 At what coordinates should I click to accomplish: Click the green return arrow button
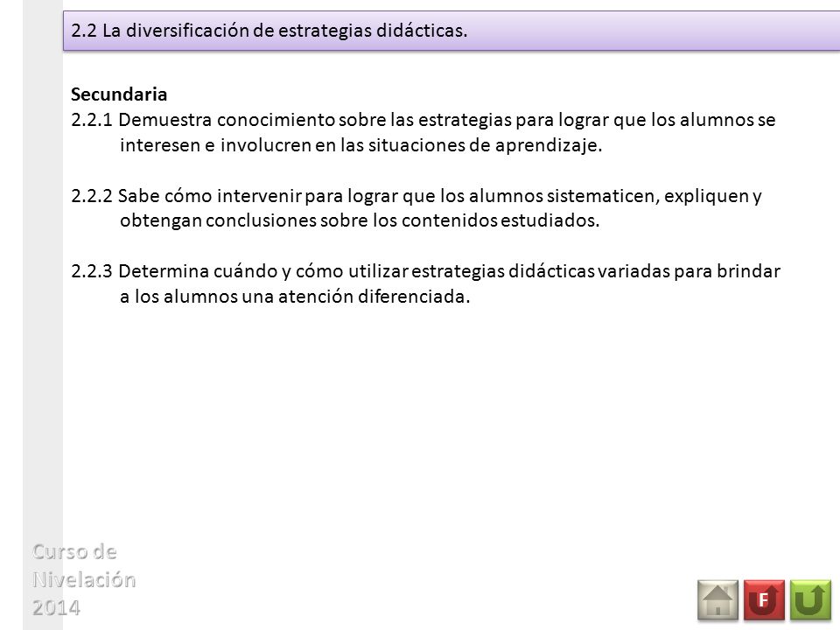coord(810,600)
